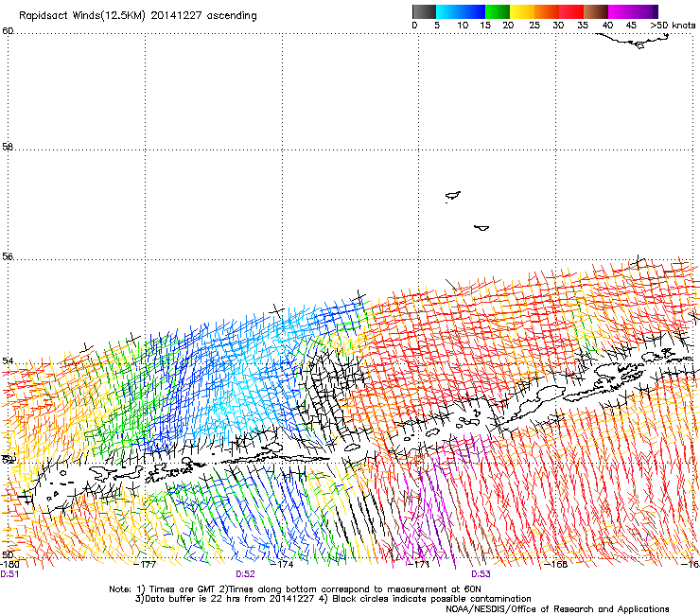Click the longitude label '-174'
The width and height of the screenshot is (700, 615).
point(282,564)
